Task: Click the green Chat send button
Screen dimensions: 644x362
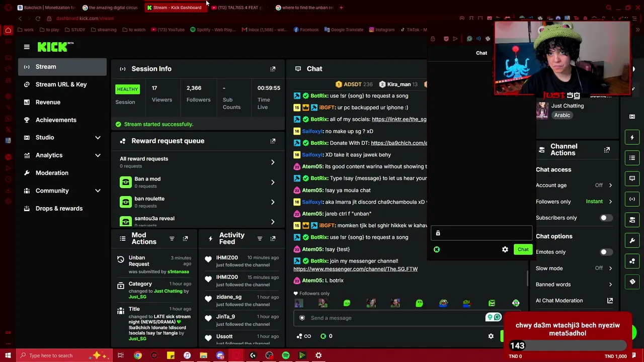Action: 523,249
